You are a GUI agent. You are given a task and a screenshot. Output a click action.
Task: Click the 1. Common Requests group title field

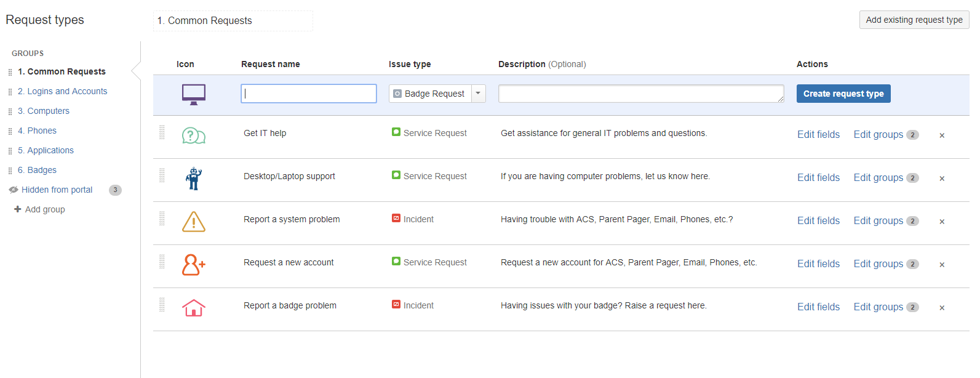233,20
